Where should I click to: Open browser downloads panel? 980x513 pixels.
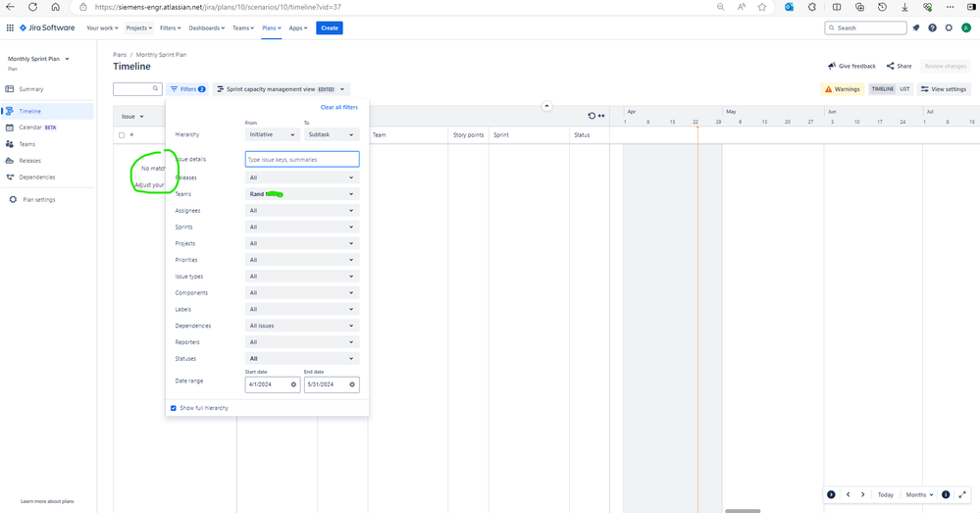click(x=904, y=7)
